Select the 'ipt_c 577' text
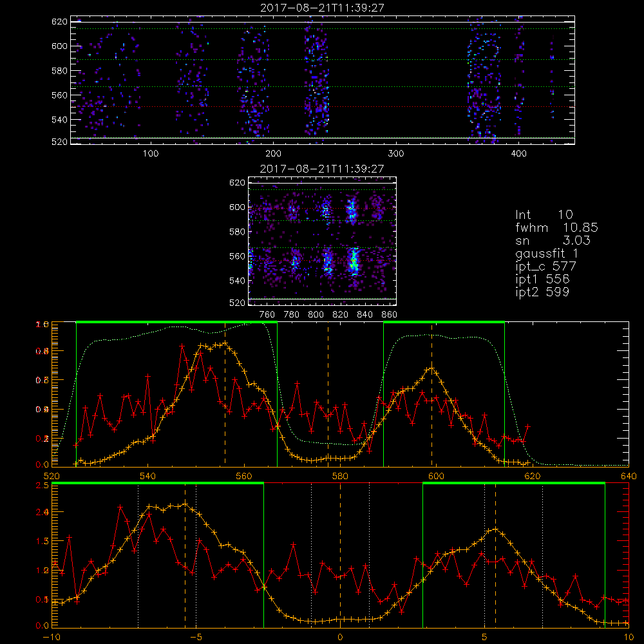The width and height of the screenshot is (644, 644). pyautogui.click(x=546, y=267)
